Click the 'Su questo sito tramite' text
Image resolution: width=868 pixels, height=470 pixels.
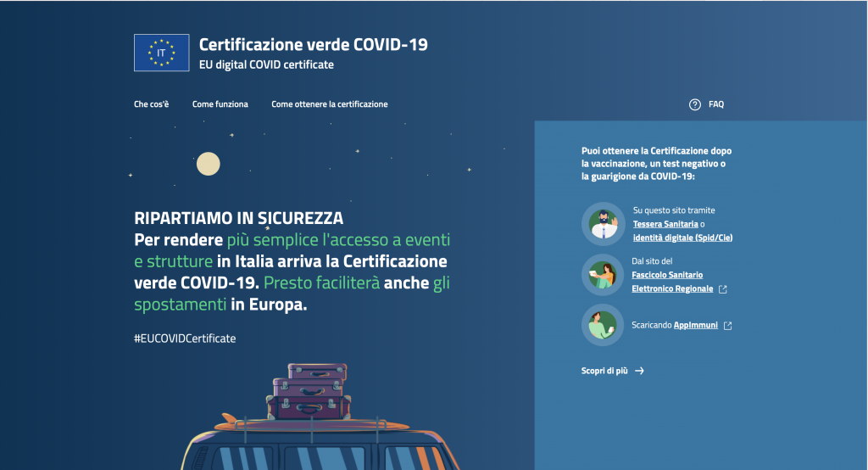(x=674, y=210)
